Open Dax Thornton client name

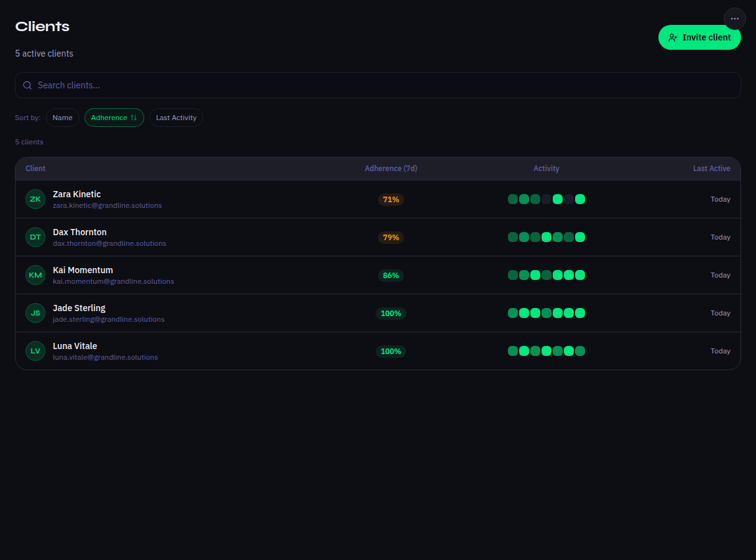pos(80,232)
